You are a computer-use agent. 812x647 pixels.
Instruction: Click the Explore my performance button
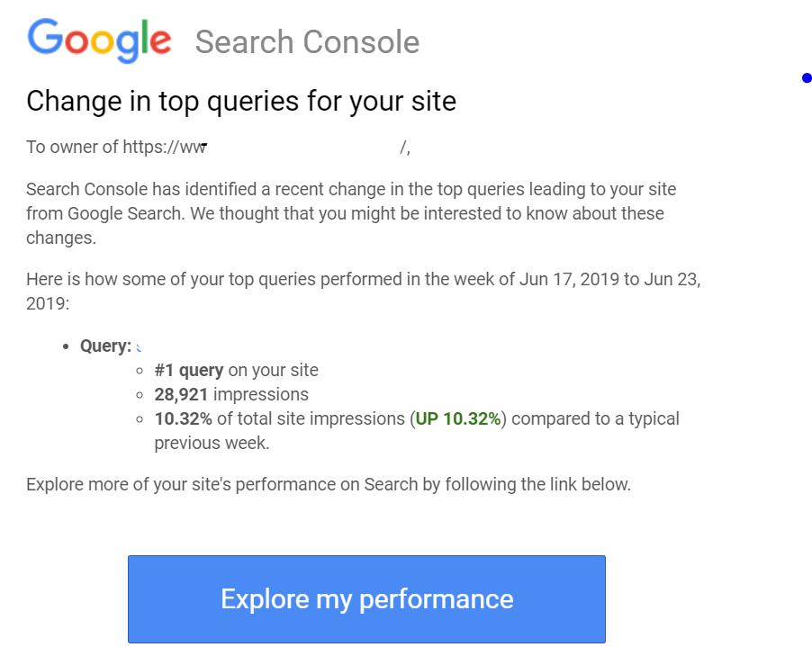[366, 598]
